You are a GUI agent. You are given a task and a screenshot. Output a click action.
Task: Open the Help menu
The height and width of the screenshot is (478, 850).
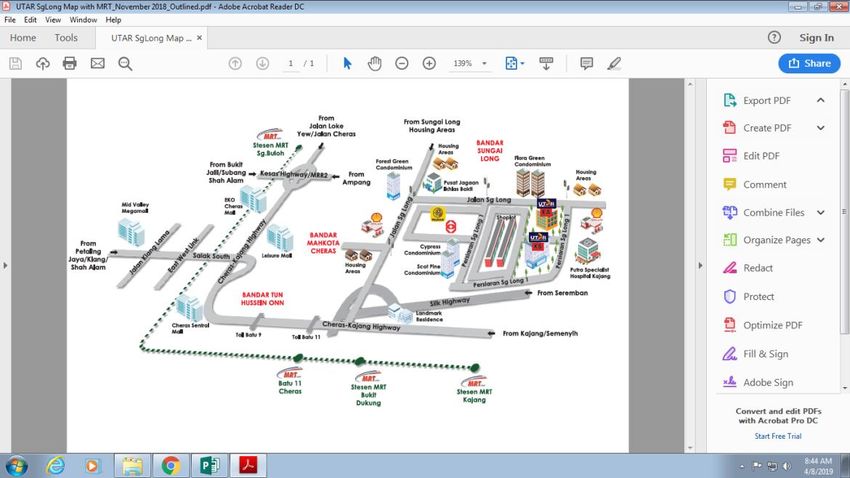click(x=113, y=20)
